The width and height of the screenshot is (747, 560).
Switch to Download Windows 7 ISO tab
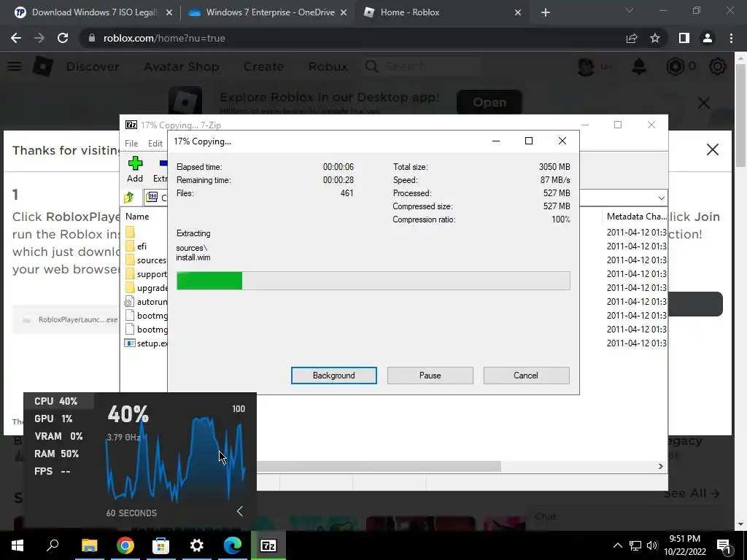click(x=93, y=12)
